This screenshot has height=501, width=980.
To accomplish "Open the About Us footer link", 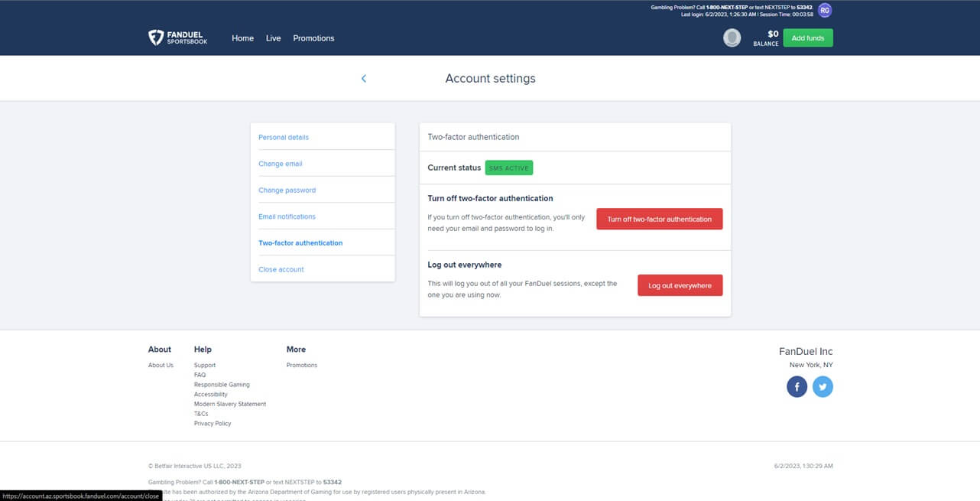I will pos(161,365).
